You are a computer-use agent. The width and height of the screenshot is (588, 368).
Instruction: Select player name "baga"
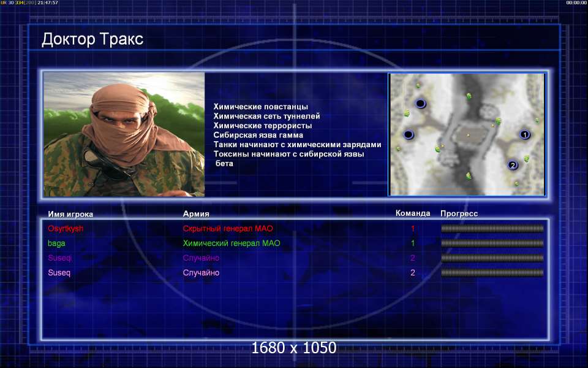pos(56,243)
